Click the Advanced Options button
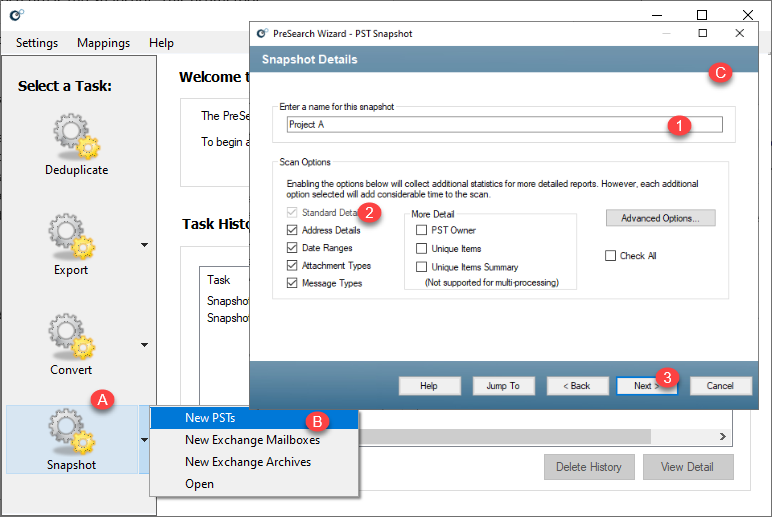Screen dimensions: 772x517 tap(660, 218)
